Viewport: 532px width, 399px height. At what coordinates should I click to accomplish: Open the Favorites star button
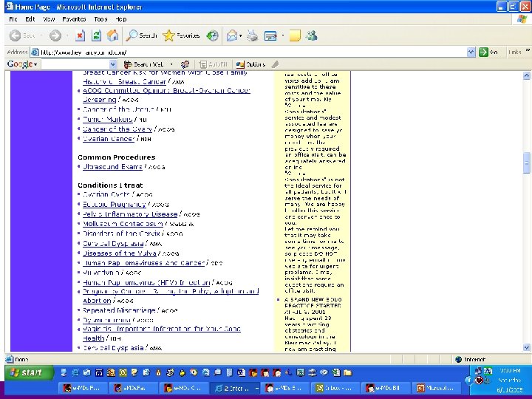tap(181, 35)
